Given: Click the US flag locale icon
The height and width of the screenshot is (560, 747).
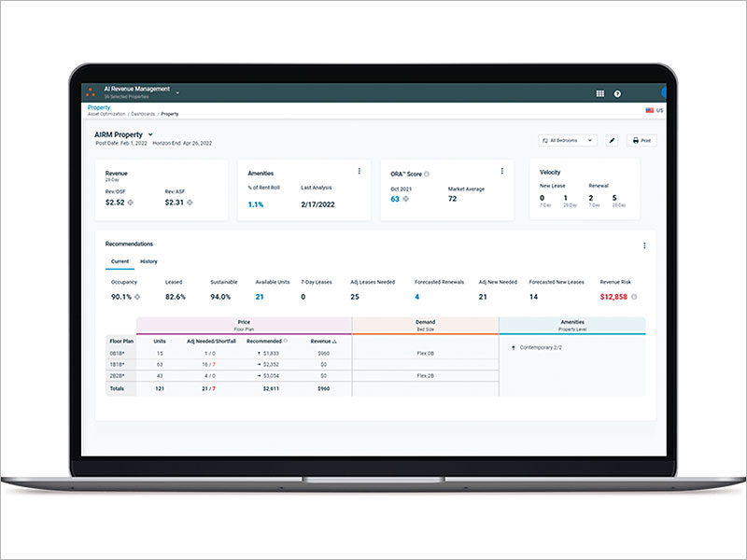Looking at the screenshot, I should point(650,110).
